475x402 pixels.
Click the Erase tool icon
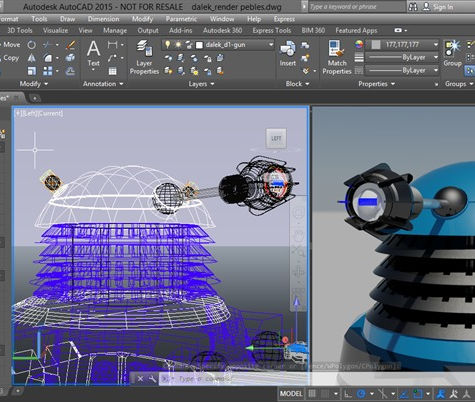click(x=70, y=44)
